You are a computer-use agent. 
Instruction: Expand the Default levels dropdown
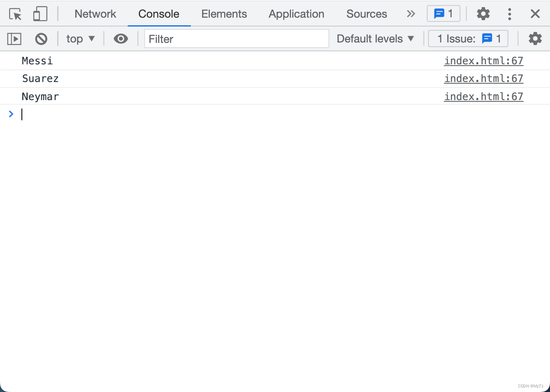tap(375, 39)
